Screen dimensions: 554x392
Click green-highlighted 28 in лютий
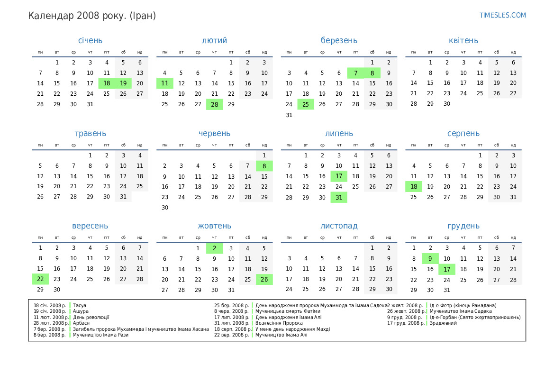214,104
